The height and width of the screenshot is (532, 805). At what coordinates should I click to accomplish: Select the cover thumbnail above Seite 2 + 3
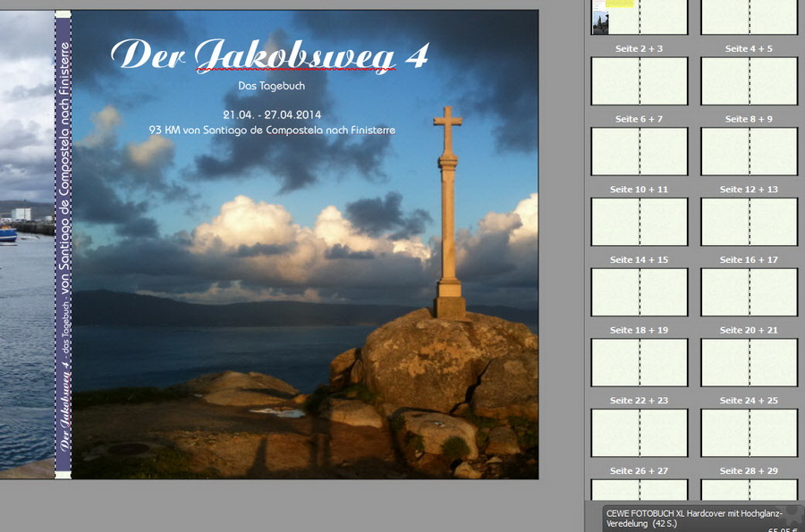(639, 16)
